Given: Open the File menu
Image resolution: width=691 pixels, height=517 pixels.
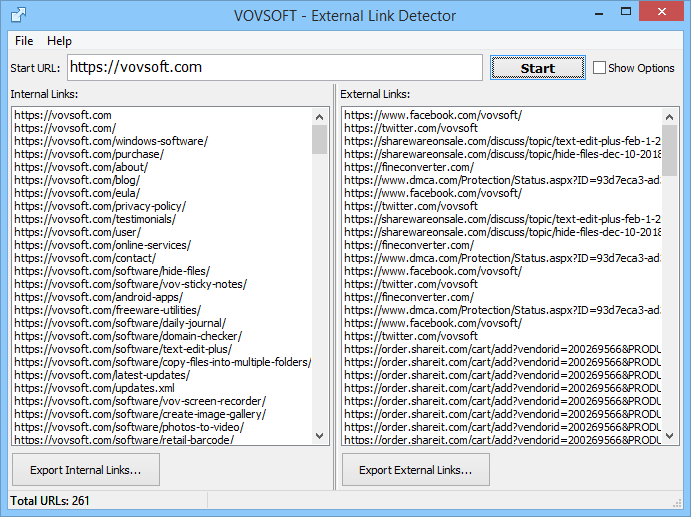Looking at the screenshot, I should tap(24, 41).
